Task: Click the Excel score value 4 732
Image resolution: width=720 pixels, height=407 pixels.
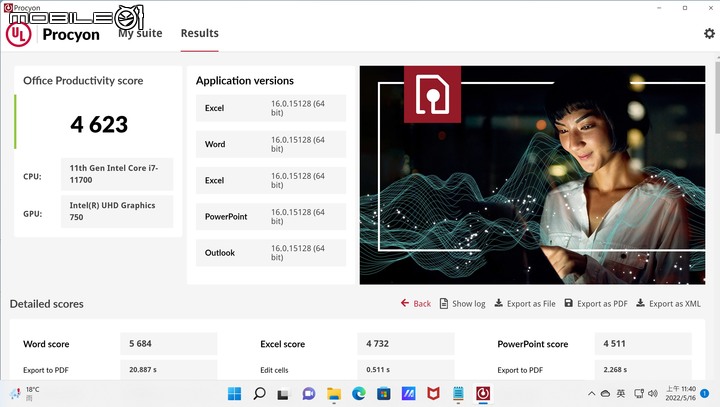Action: (405, 344)
